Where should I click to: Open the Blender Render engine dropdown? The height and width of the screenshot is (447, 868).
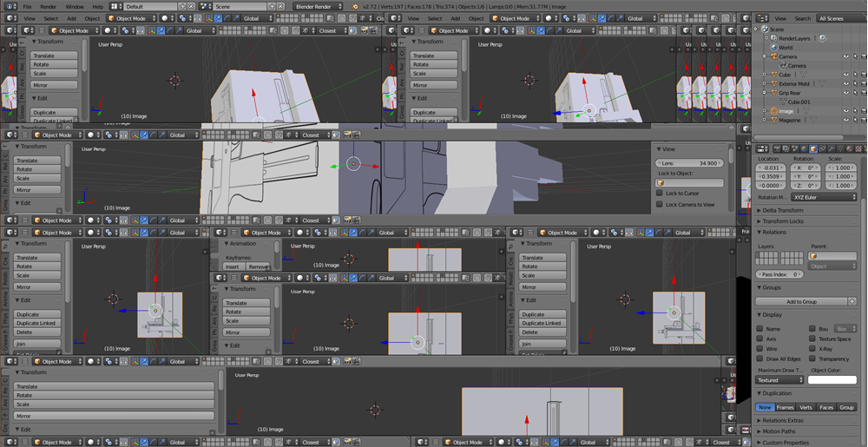coord(318,6)
